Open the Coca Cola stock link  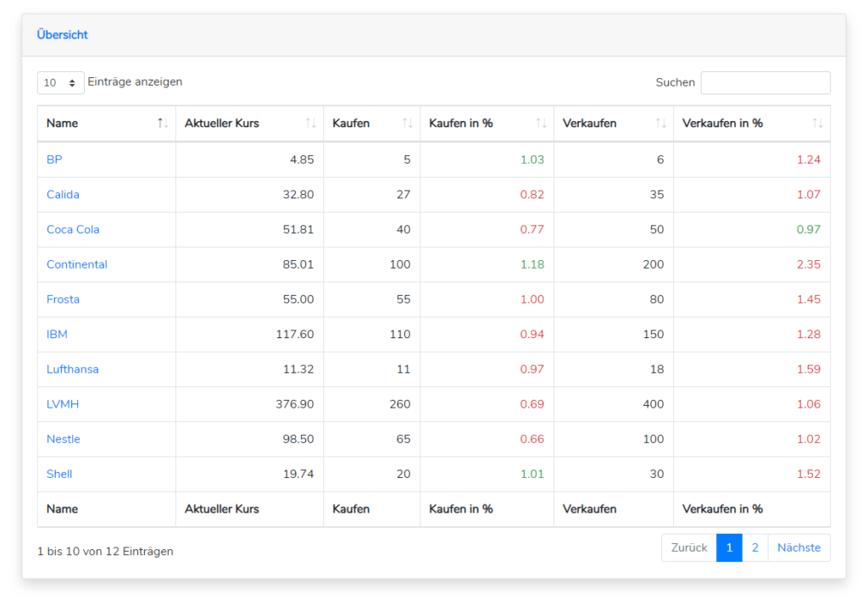point(73,229)
